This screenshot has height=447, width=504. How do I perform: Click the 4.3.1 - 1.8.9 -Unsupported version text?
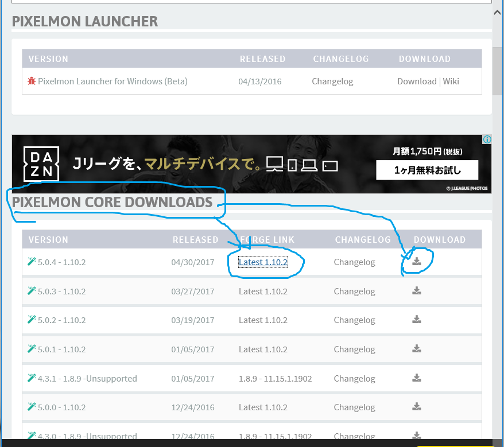pos(87,379)
